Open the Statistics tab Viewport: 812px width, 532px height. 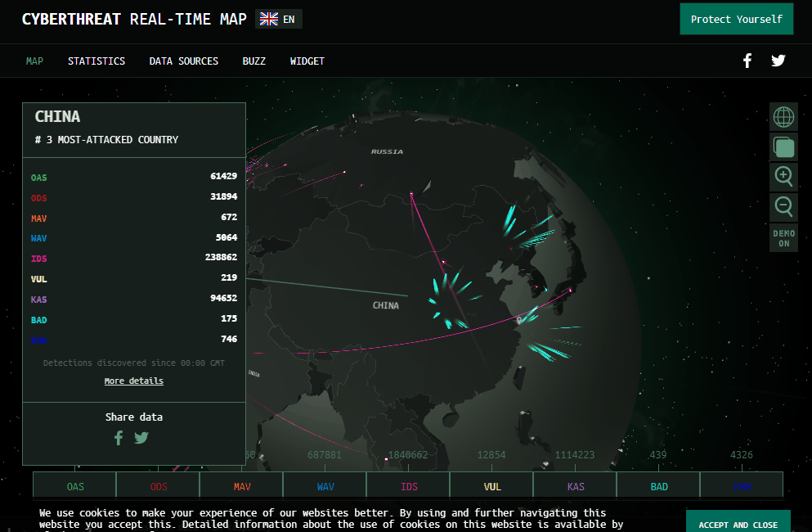(x=96, y=61)
